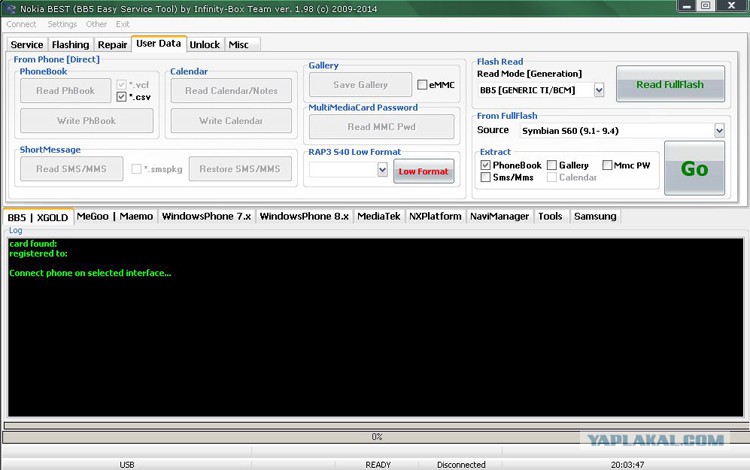Click the Read PhBook button
750x470 pixels.
click(66, 90)
